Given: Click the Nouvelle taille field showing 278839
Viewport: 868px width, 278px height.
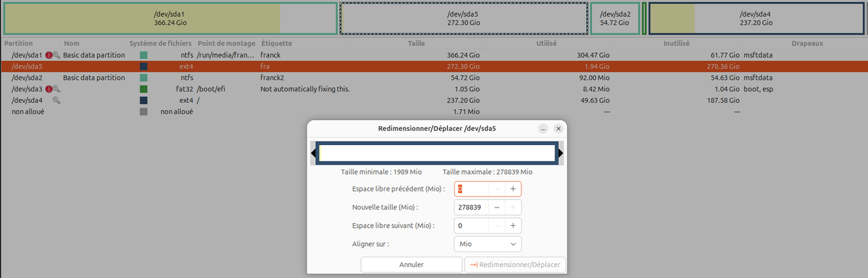Looking at the screenshot, I should pos(471,207).
